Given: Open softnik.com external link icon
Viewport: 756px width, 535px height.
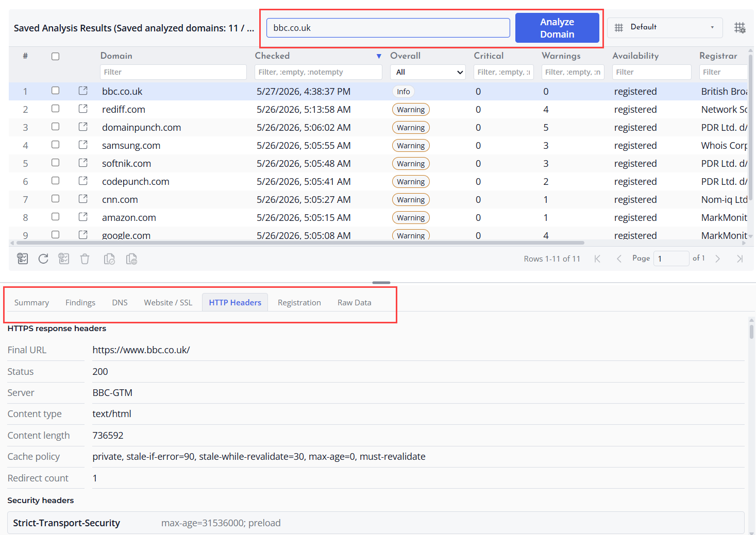Looking at the screenshot, I should point(83,163).
